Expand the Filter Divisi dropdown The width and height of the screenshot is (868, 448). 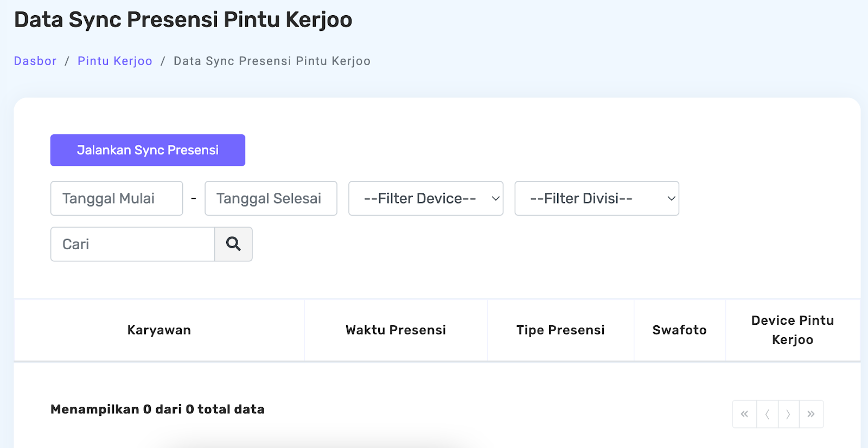pyautogui.click(x=596, y=198)
